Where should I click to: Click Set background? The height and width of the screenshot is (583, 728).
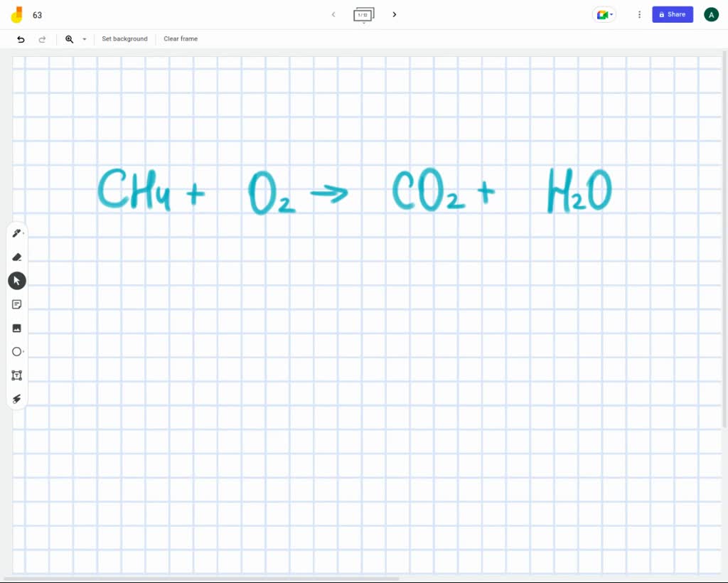point(124,39)
